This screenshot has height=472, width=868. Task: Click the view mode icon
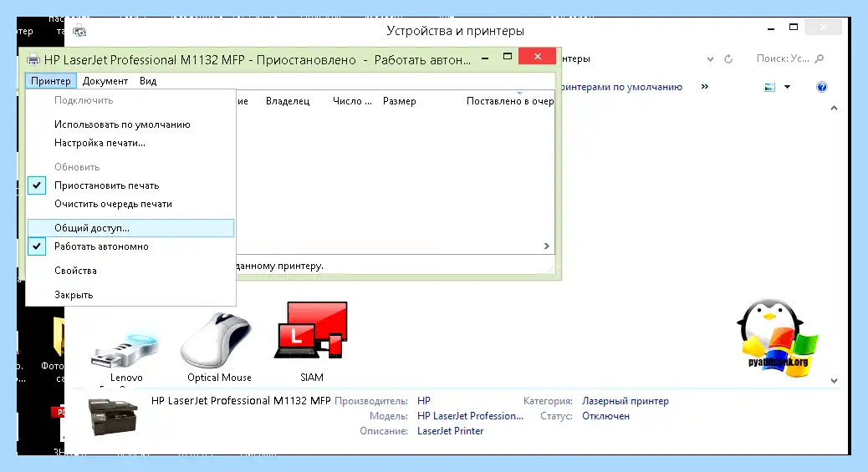tap(769, 87)
